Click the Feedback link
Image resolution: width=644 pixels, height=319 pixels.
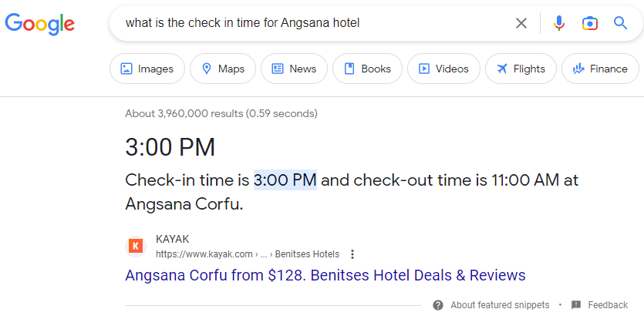click(608, 305)
